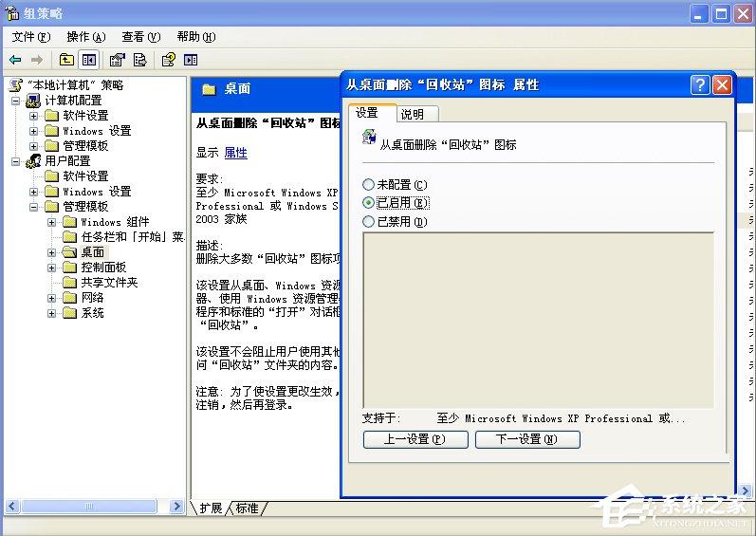Toggle the show/hide console tree icon
The width and height of the screenshot is (756, 536).
pos(89,60)
